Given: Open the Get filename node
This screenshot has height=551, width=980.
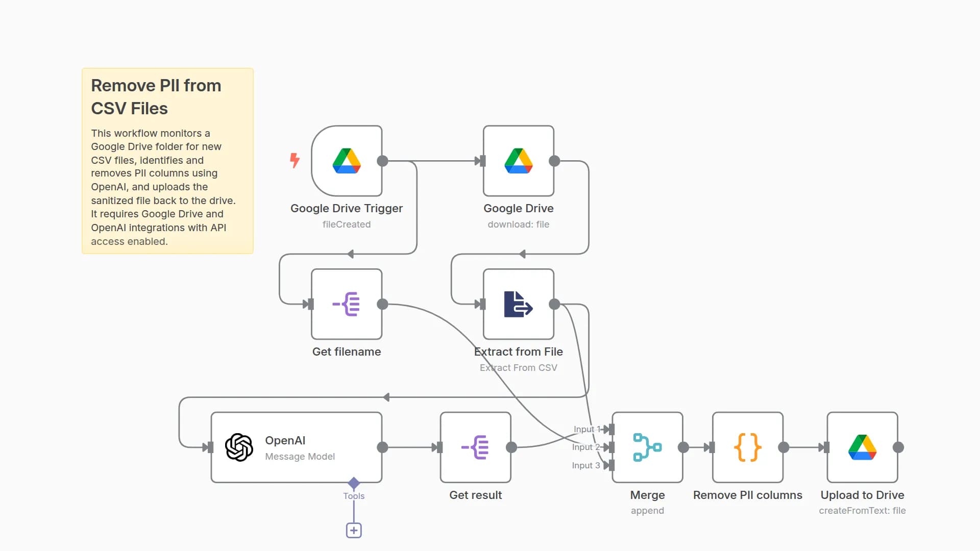Looking at the screenshot, I should (x=347, y=304).
